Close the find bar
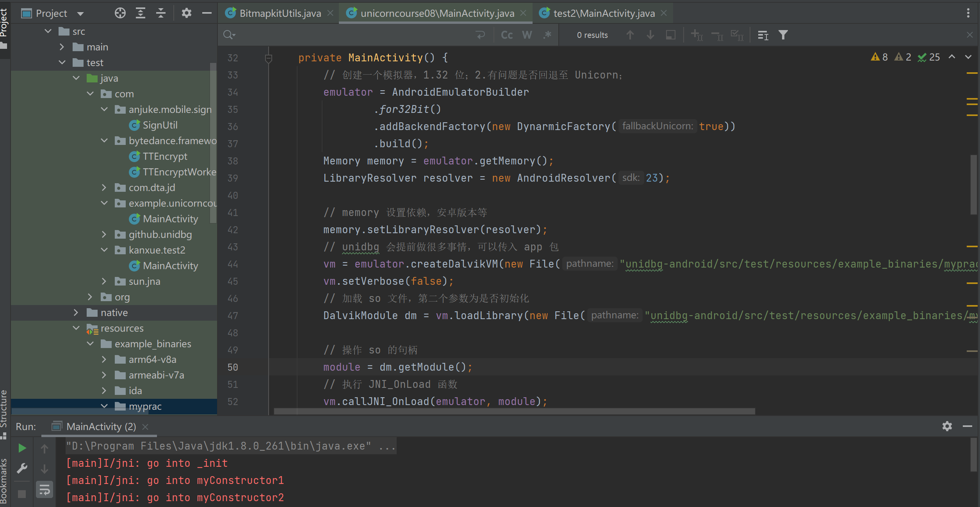Screen dimensions: 980x507 tap(969, 35)
